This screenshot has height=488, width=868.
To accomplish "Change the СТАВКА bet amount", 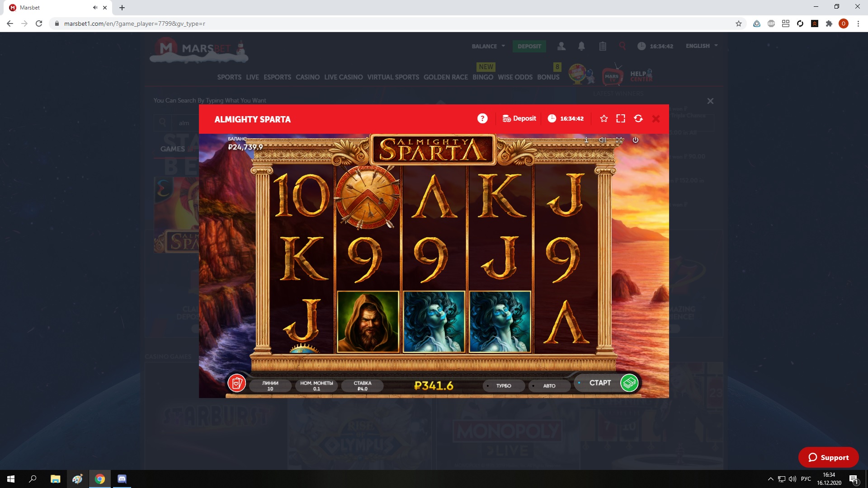I will [363, 385].
